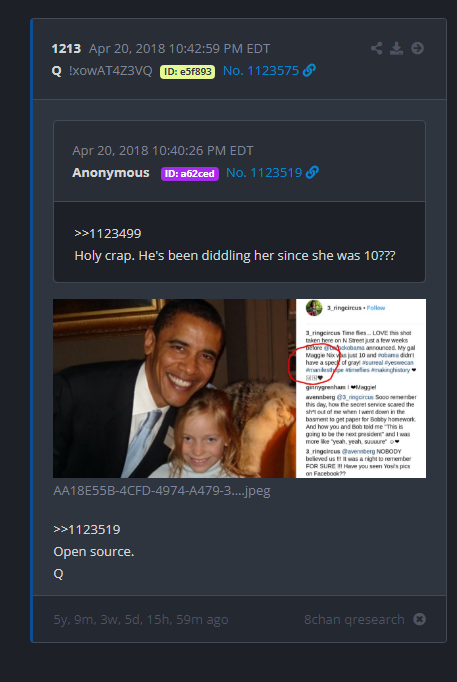Screen dimensions: 457x682
Task: Click the 8chan qresearch source label
Action: pyautogui.click(x=354, y=619)
